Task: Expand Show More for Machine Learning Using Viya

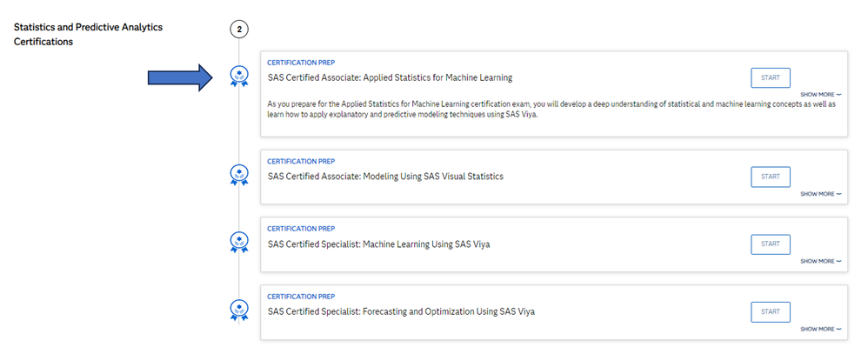Action: click(821, 261)
